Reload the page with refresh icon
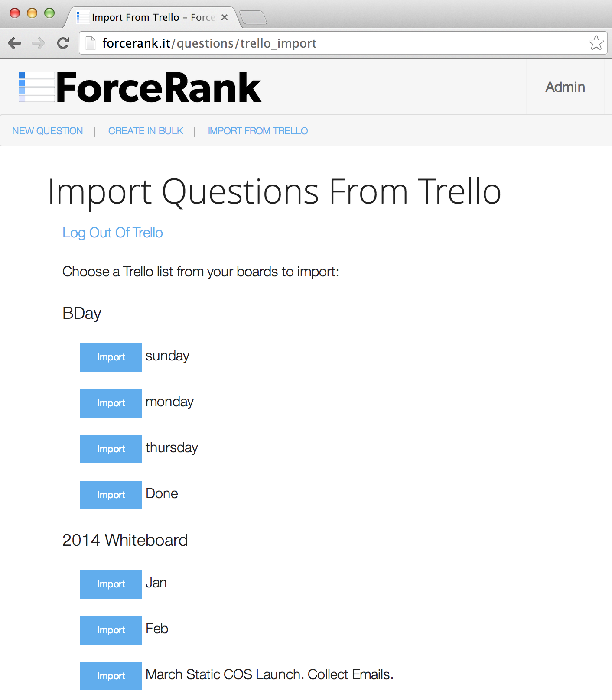The width and height of the screenshot is (612, 700). coord(63,43)
